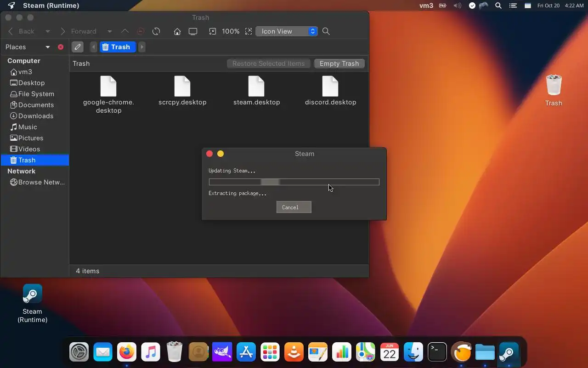
Task: Minimize the Steam dialog with yellow button
Action: [220, 154]
